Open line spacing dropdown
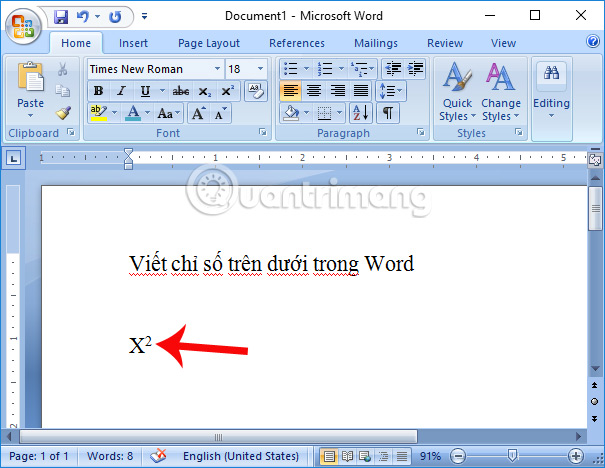This screenshot has width=605, height=468. click(391, 91)
